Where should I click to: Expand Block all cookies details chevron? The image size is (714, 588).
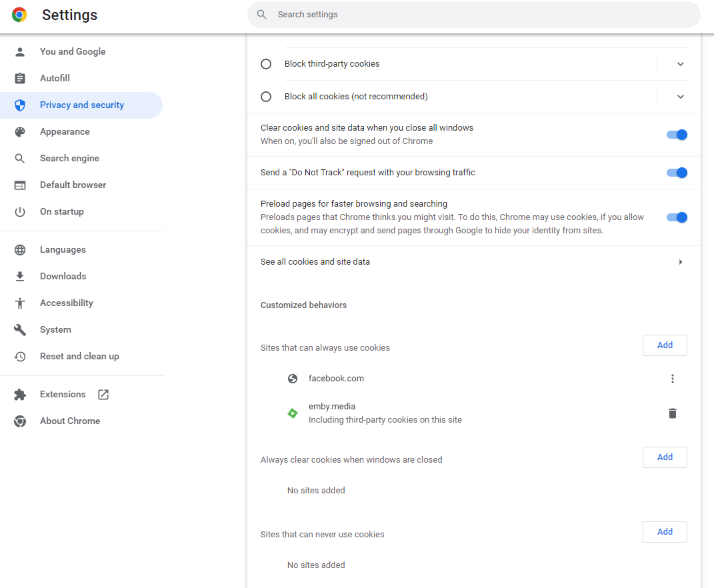[680, 97]
